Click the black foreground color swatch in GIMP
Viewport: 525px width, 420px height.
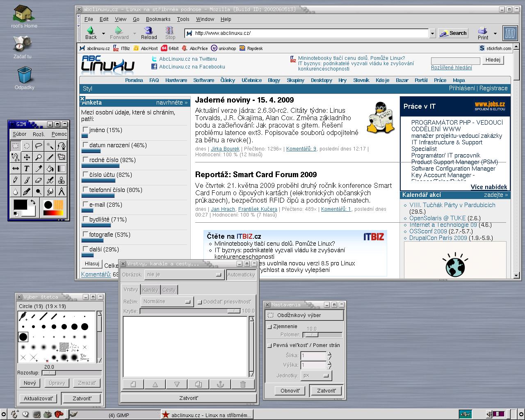point(21,204)
